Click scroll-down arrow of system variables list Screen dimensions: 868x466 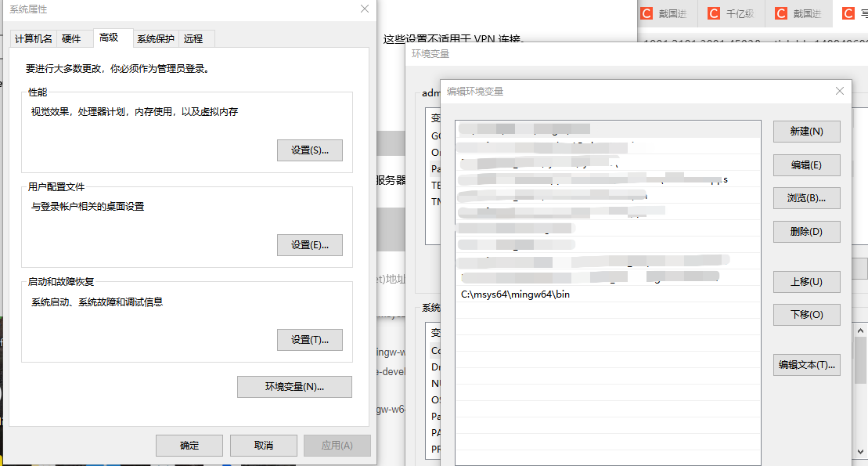860,452
